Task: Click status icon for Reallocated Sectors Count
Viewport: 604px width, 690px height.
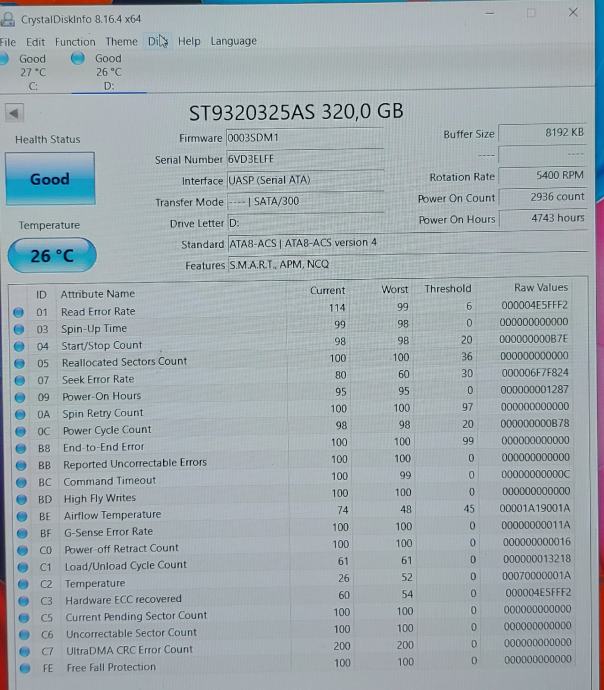Action: click(19, 363)
